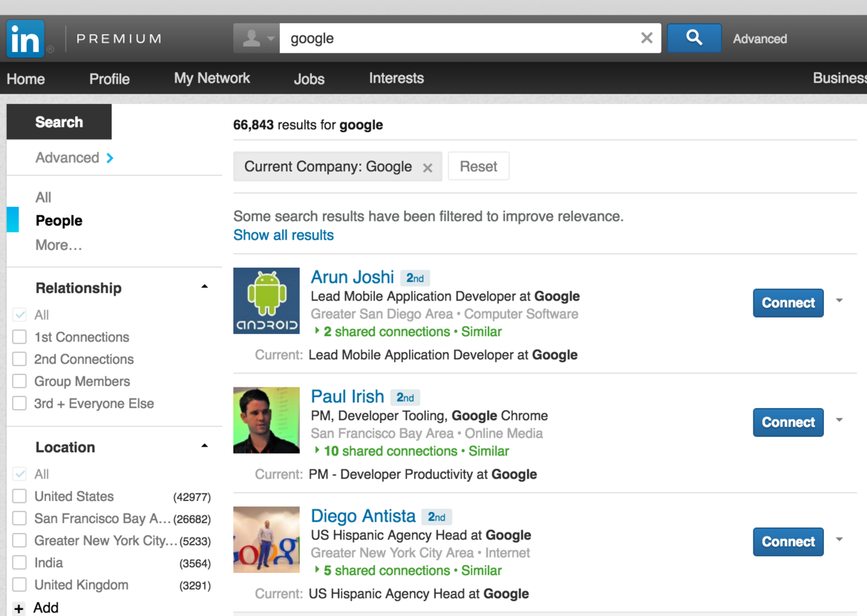
Task: Check the 2nd Connections filter
Action: 20,359
